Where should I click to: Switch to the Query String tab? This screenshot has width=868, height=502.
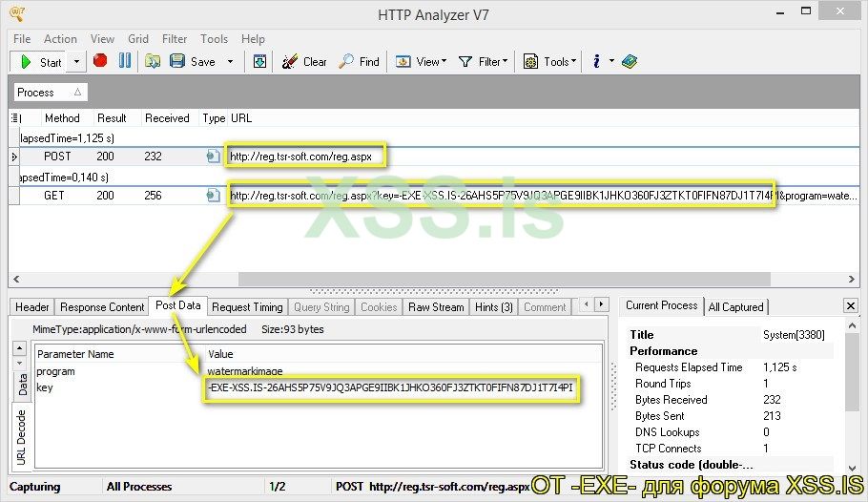tap(321, 307)
